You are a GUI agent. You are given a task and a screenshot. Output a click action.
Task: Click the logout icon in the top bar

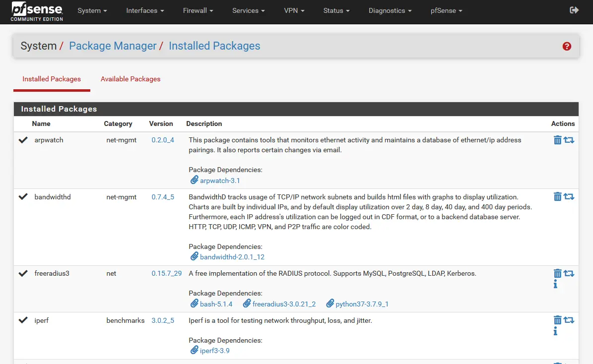click(574, 10)
